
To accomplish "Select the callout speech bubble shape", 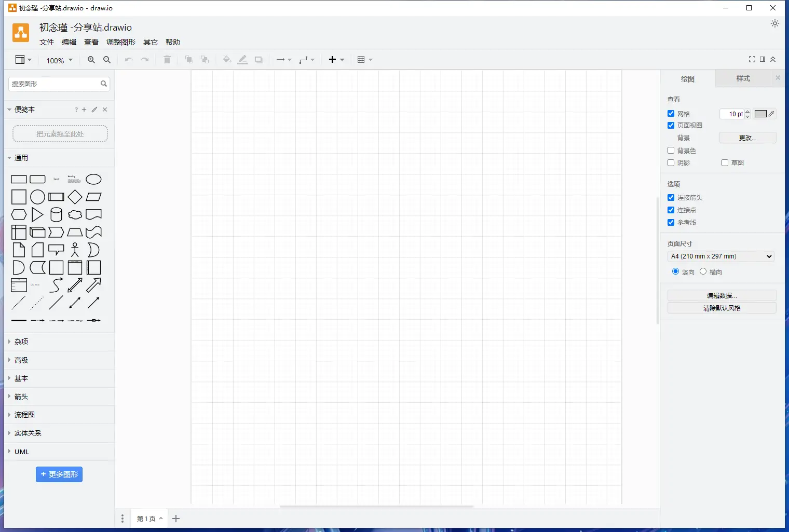I will [56, 250].
